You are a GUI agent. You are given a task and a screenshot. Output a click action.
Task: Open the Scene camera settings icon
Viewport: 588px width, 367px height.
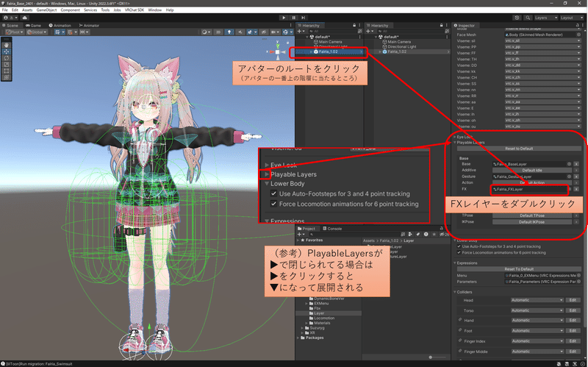(x=275, y=32)
